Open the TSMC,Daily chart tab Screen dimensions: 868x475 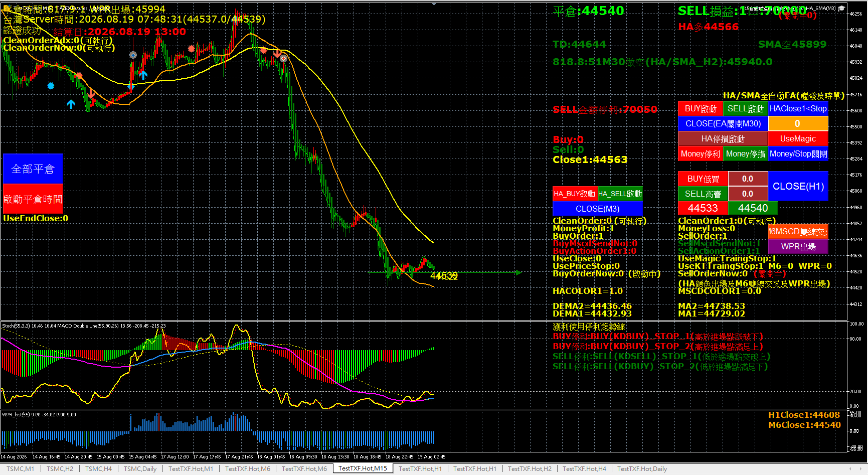click(x=140, y=469)
